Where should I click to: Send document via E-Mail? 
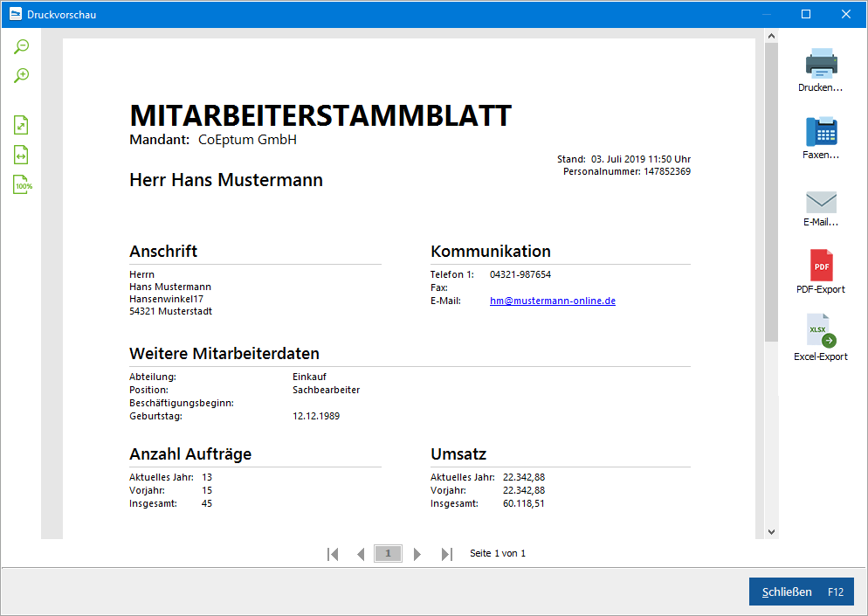tap(820, 209)
